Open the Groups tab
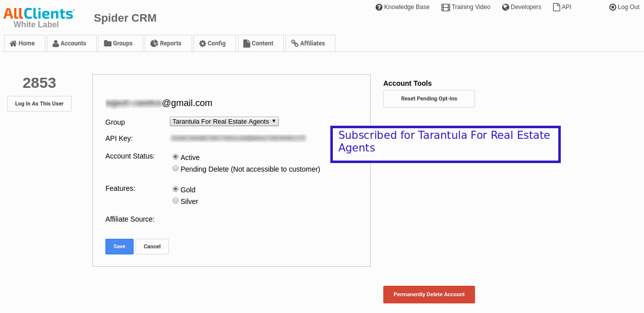Viewport: 644px width, 313px height. click(x=119, y=43)
